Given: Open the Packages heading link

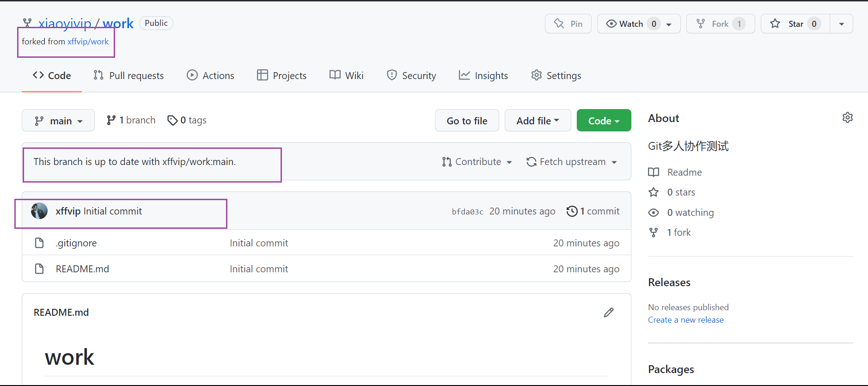Looking at the screenshot, I should tap(671, 369).
